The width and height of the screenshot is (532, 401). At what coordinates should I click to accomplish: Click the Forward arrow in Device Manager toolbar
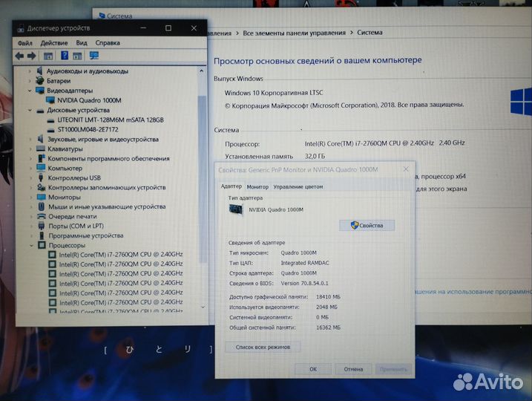32,56
